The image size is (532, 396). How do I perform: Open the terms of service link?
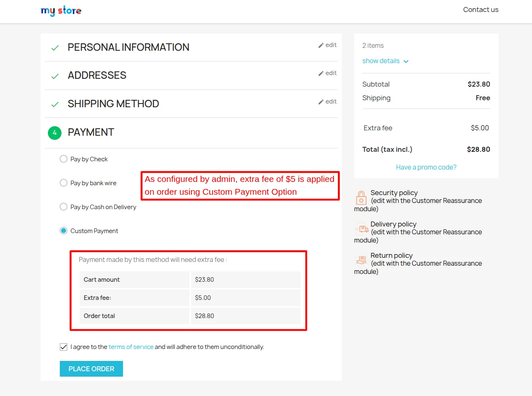click(x=131, y=347)
